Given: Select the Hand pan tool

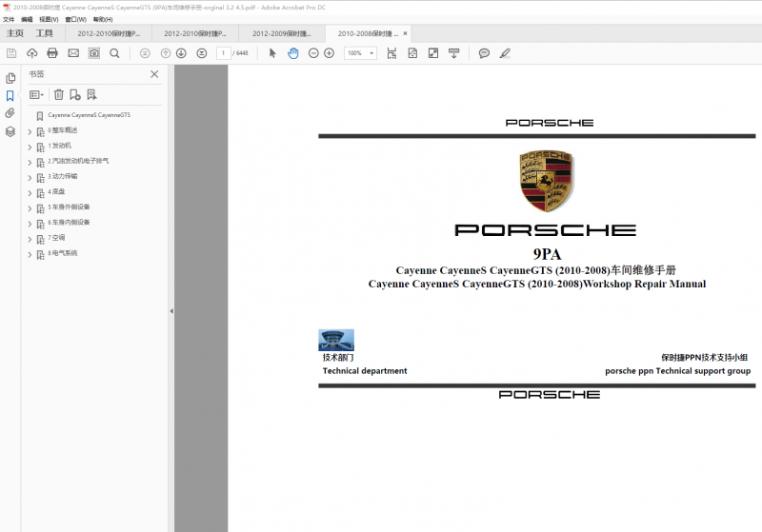Looking at the screenshot, I should click(292, 53).
